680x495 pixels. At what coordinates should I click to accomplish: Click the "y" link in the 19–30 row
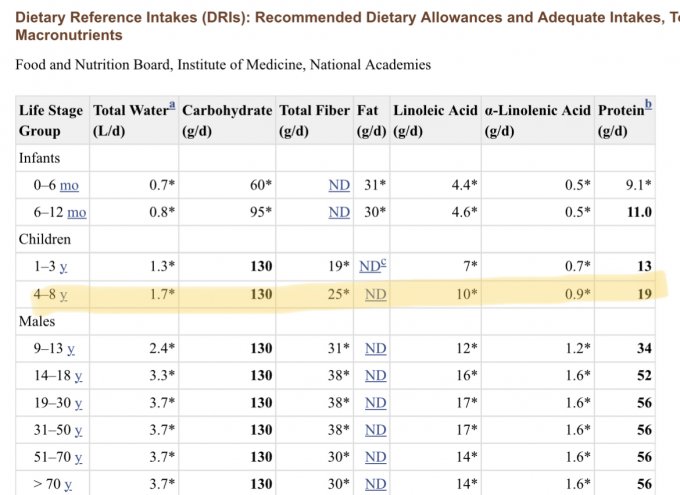pyautogui.click(x=78, y=403)
